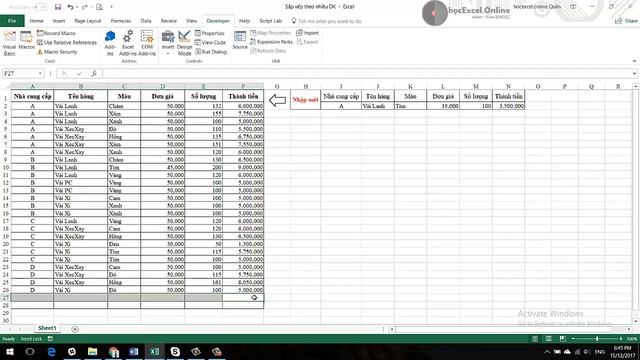
Task: Customize the Quick Access Toolbar dropdown
Action: (x=111, y=7)
